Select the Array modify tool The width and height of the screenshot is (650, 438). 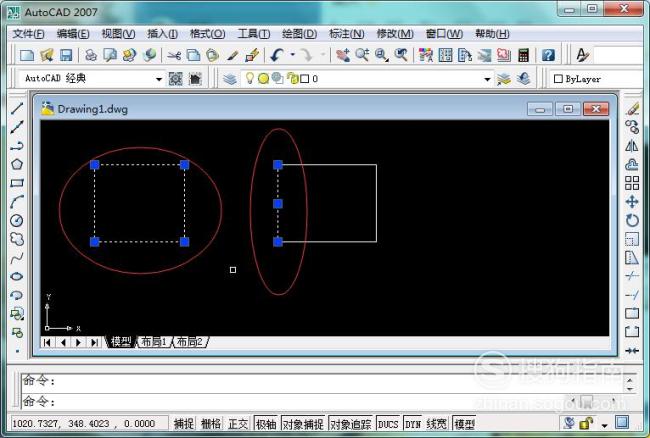click(632, 183)
